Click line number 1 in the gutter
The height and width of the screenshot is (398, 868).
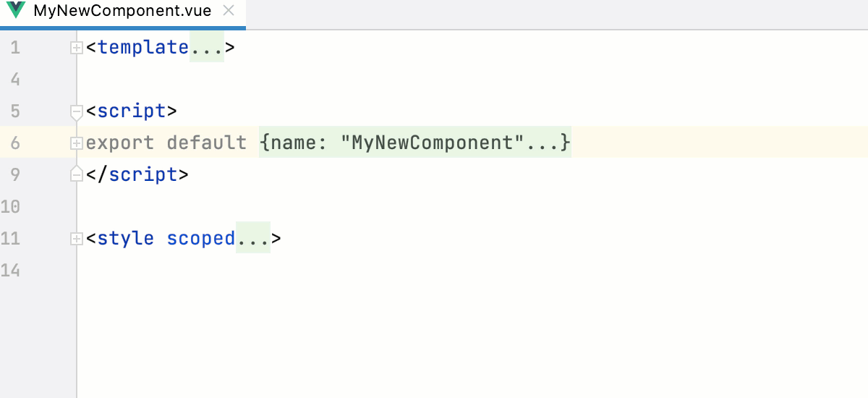(x=16, y=48)
